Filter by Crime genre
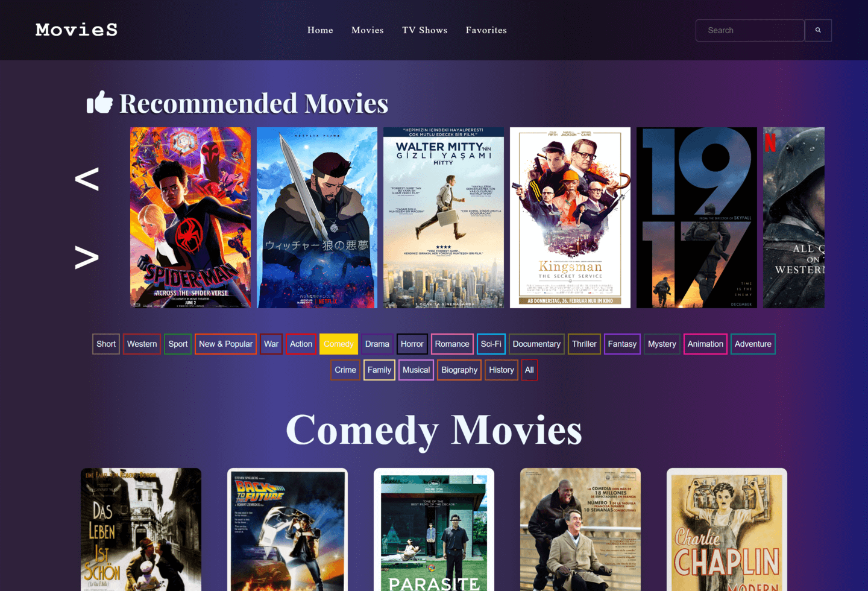The height and width of the screenshot is (591, 868). (x=345, y=370)
